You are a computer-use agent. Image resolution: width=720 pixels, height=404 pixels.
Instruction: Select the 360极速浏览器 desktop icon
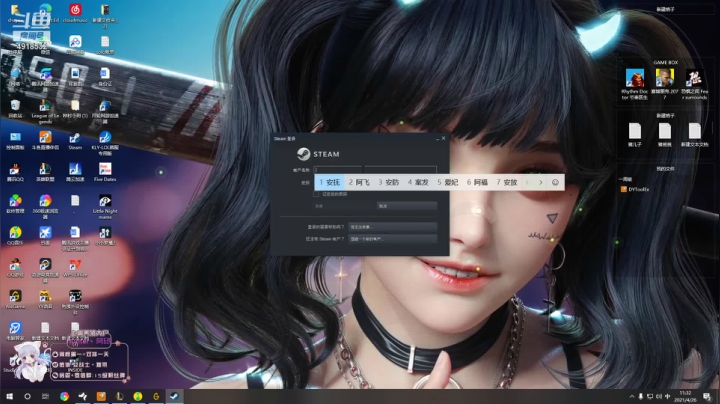tap(45, 207)
